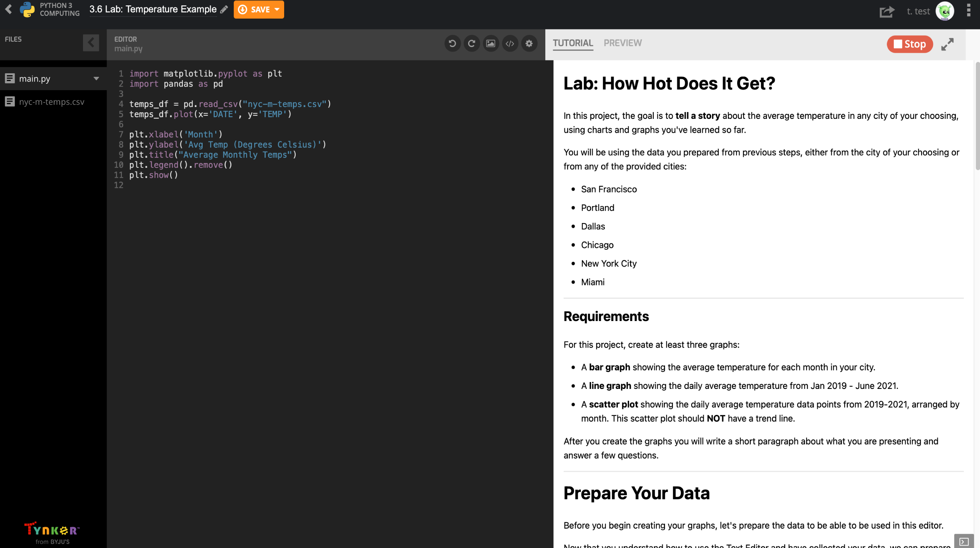Image resolution: width=980 pixels, height=548 pixels.
Task: Open the nyc-m-temps.csv file
Action: (x=51, y=102)
